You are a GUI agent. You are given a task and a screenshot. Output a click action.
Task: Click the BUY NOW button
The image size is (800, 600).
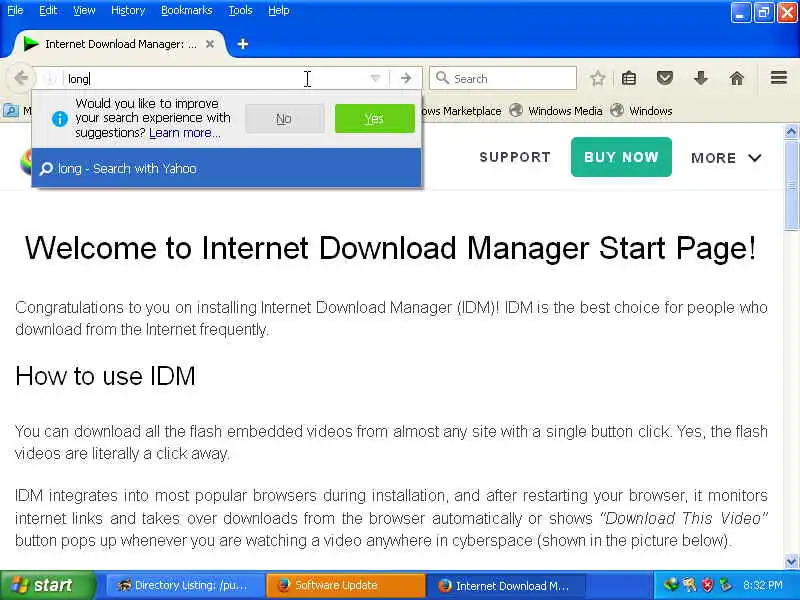tap(621, 157)
